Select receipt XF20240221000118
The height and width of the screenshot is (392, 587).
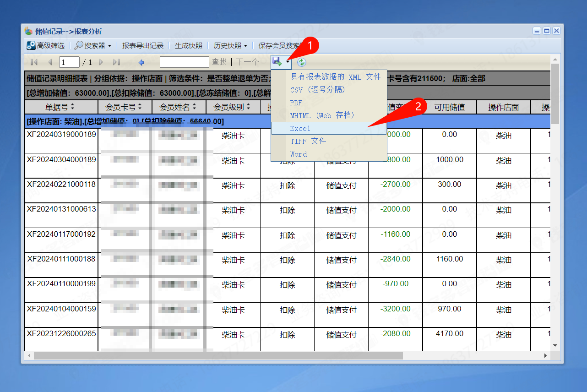point(61,185)
